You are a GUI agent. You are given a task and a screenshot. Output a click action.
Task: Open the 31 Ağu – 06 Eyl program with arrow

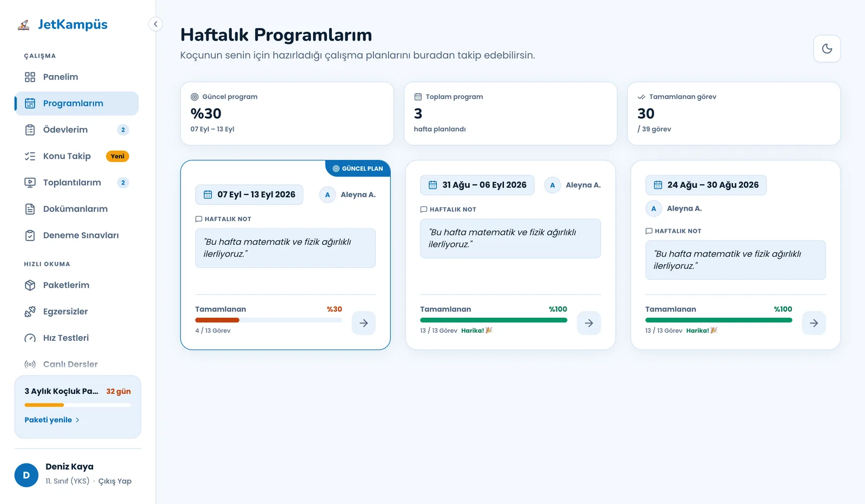589,323
